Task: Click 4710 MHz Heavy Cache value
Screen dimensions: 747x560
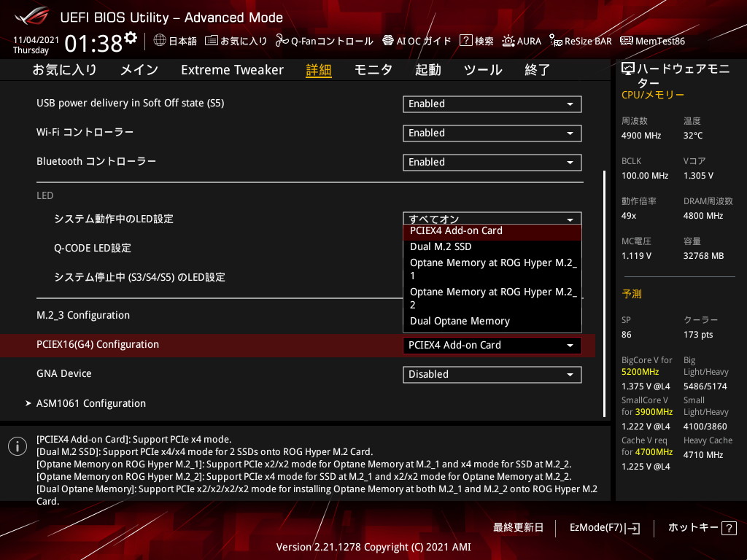Action: point(703,455)
